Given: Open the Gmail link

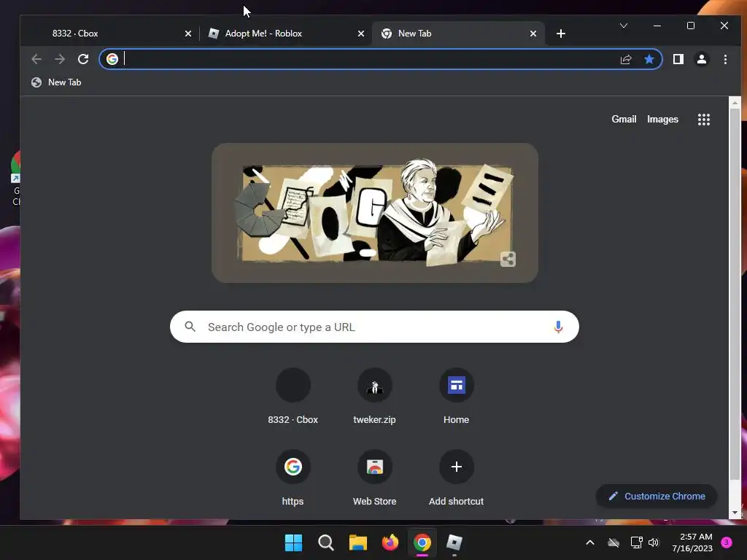Looking at the screenshot, I should 624,119.
